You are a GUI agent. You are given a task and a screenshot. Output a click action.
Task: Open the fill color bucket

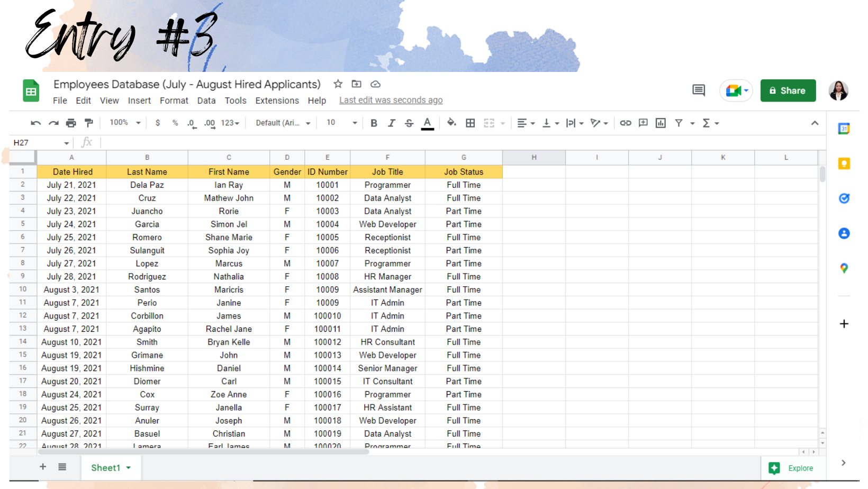point(451,123)
